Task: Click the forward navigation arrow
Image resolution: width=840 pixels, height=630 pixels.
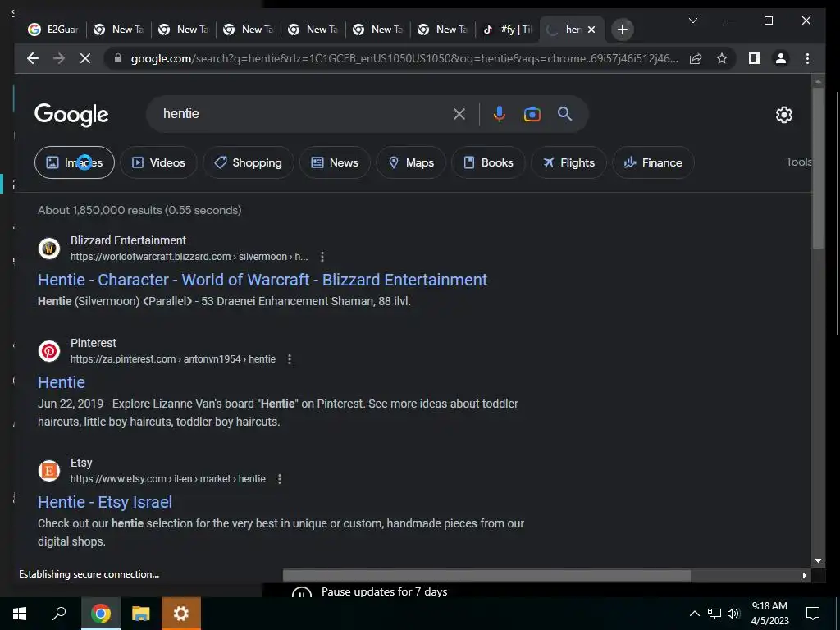Action: coord(59,58)
